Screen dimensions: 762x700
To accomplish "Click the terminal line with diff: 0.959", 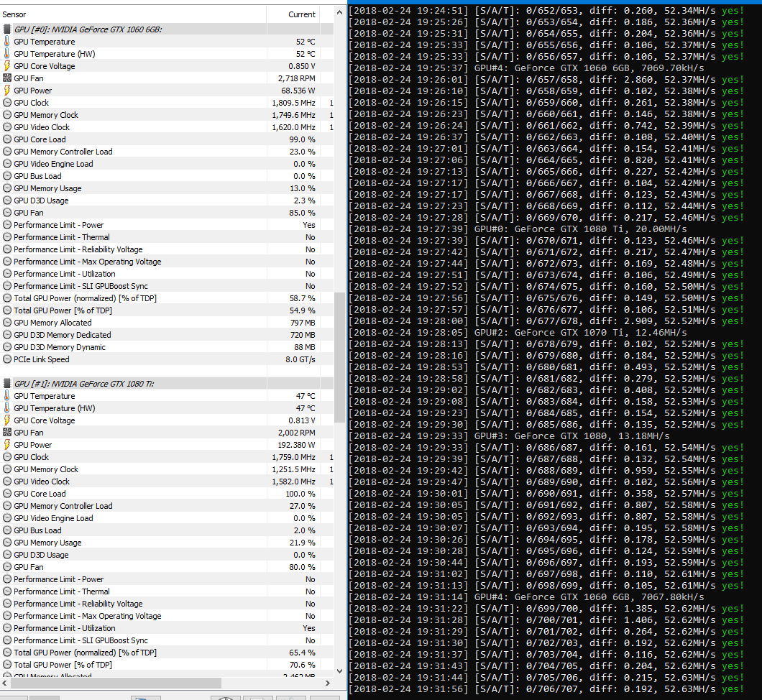I will click(x=546, y=470).
